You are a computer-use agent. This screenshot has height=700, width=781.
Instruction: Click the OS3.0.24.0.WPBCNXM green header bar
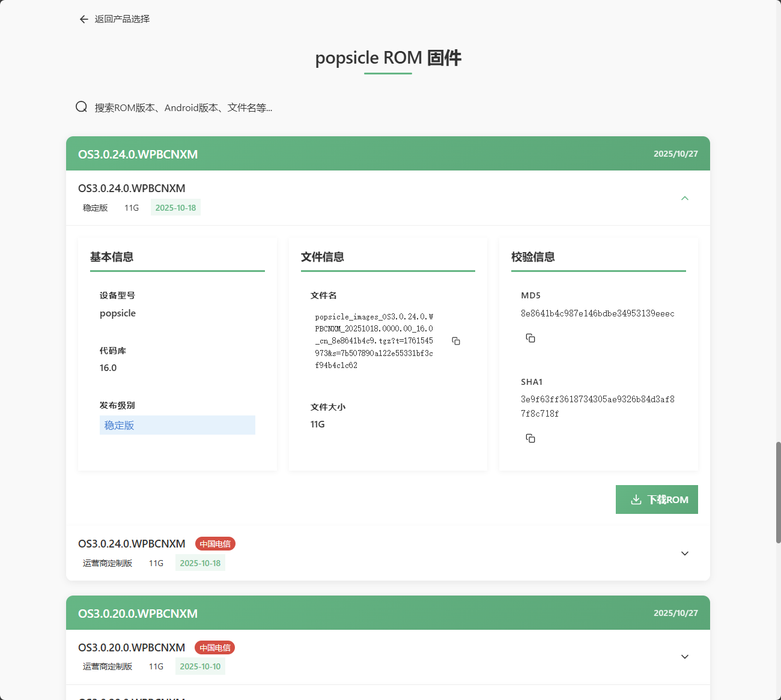(388, 154)
